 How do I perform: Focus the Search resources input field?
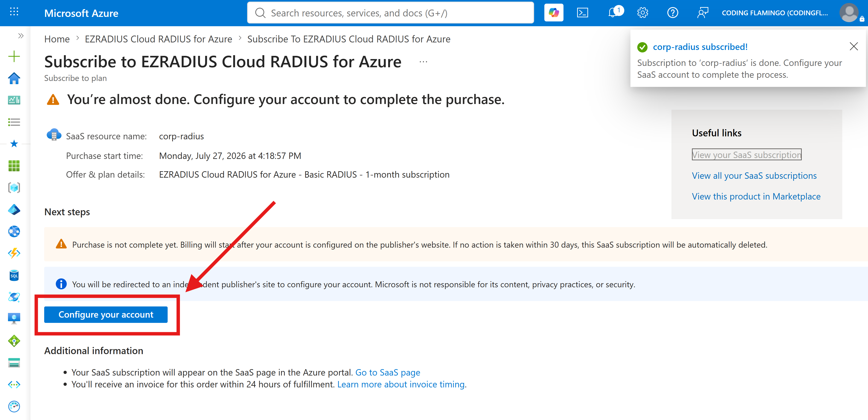[x=391, y=13]
